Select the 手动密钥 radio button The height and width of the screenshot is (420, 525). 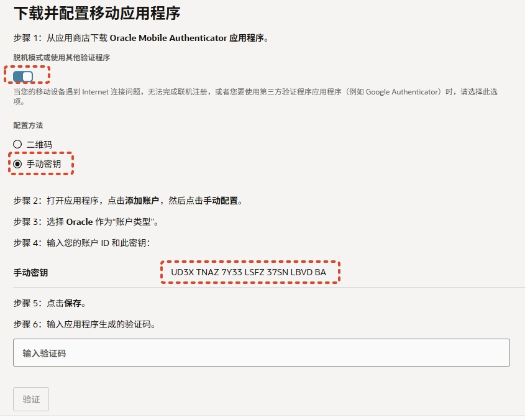pyautogui.click(x=17, y=164)
